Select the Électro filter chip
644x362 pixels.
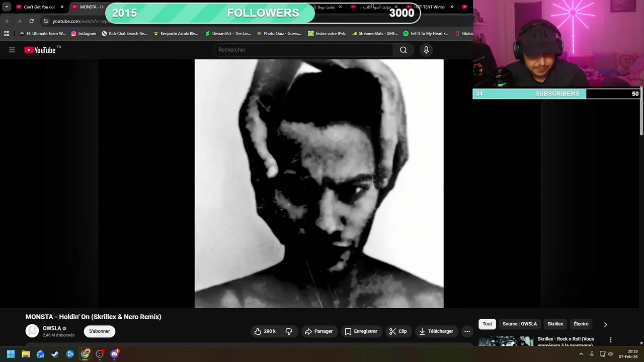[x=581, y=324]
